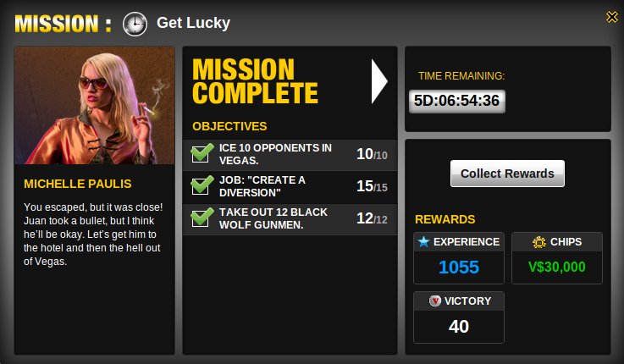
Task: Select Take Out 12 Black Wolf Gunmen row
Action: [290, 219]
